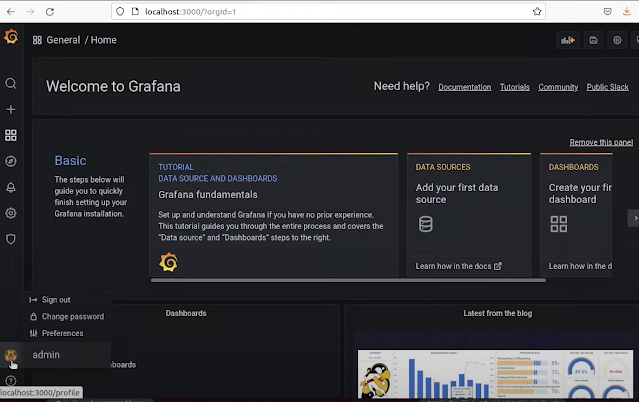Select Change password from user menu
The image size is (639, 402).
coord(67,316)
